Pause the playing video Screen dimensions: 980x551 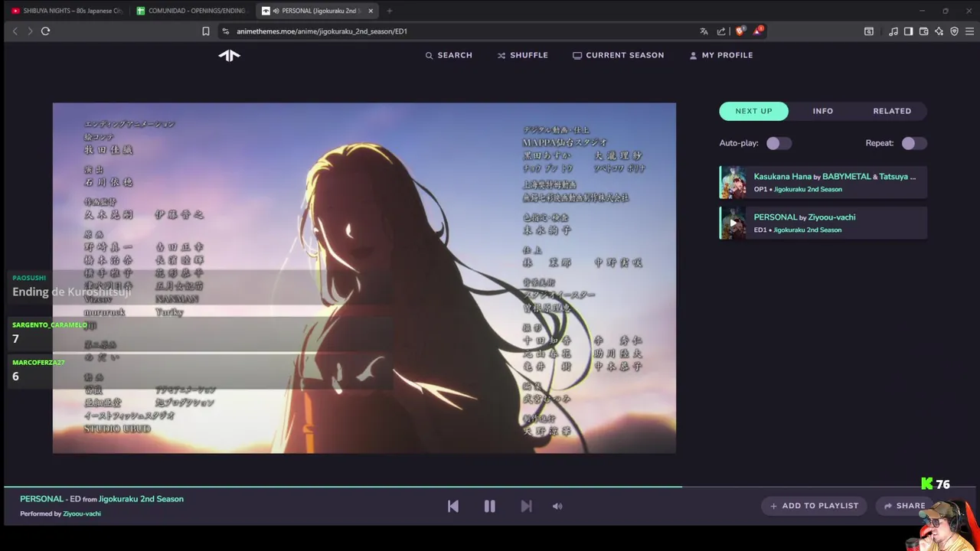click(489, 506)
